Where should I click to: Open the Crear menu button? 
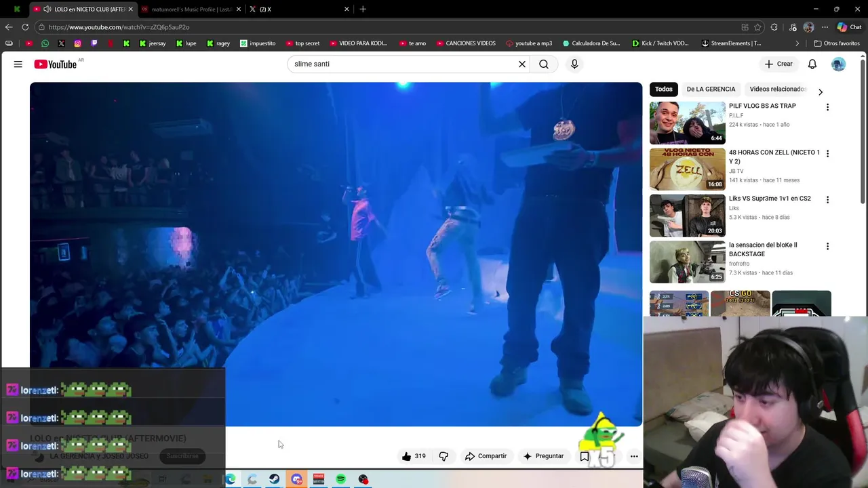tap(778, 64)
